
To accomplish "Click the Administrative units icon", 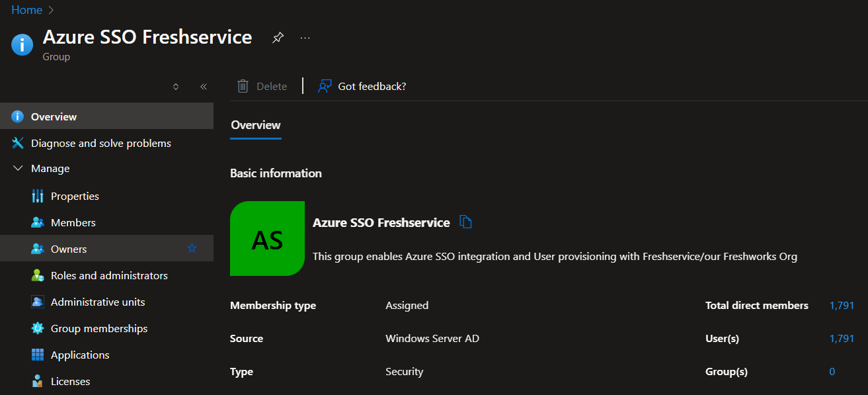I will pos(38,302).
